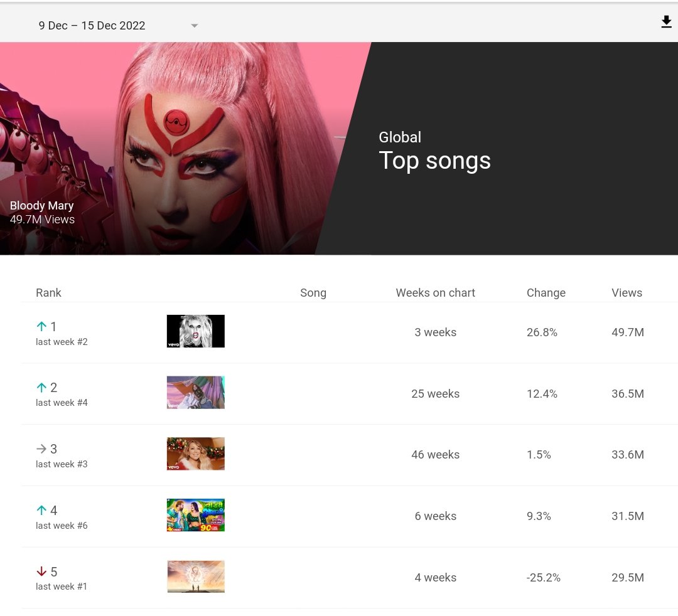
Task: Click 'last week #3' text
Action: click(x=62, y=464)
